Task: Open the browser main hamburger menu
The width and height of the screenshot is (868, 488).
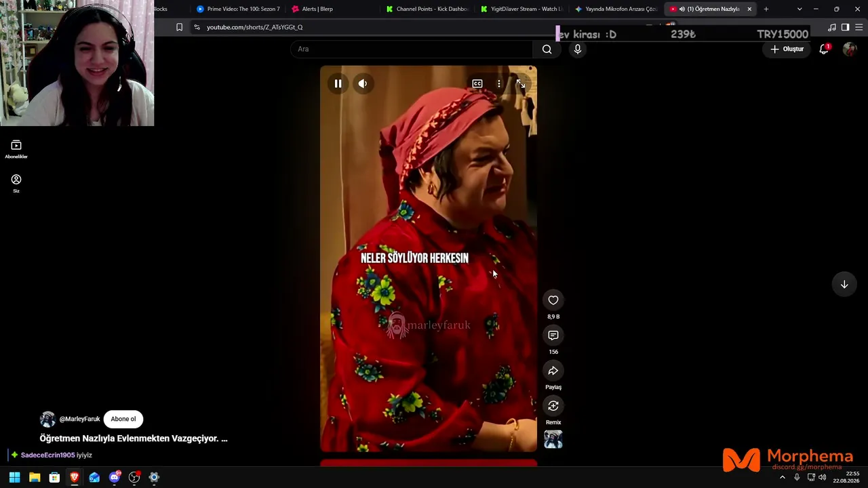Action: pos(859,27)
